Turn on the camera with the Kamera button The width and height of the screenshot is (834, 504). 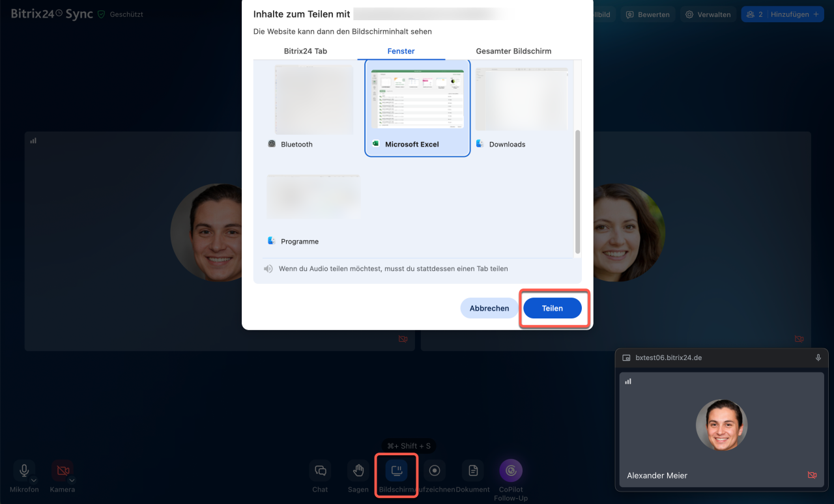click(x=63, y=470)
